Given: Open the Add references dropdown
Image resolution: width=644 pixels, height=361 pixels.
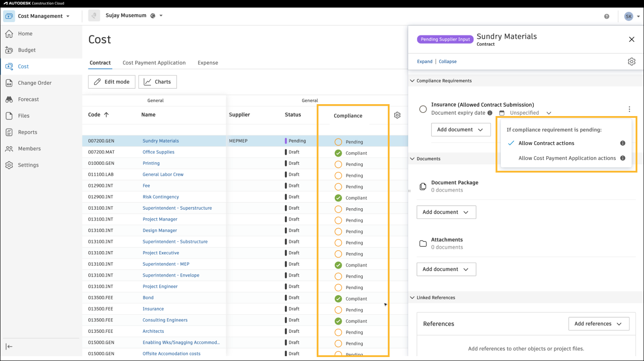Looking at the screenshot, I should coord(599,323).
